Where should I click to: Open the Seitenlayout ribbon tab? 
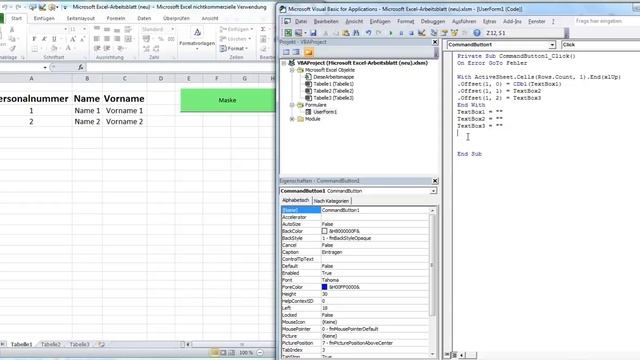pos(80,18)
